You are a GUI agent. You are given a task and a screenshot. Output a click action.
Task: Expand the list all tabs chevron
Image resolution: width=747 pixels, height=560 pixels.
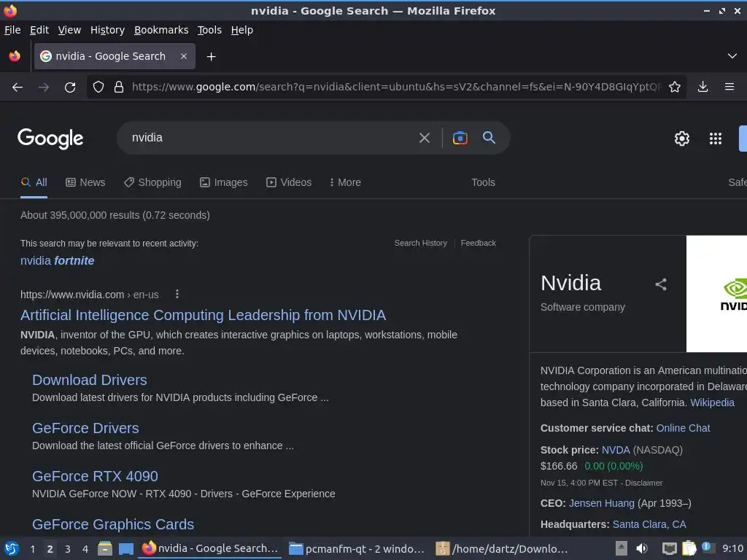click(732, 56)
